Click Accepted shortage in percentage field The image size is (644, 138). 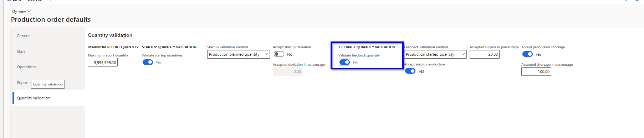[536, 72]
